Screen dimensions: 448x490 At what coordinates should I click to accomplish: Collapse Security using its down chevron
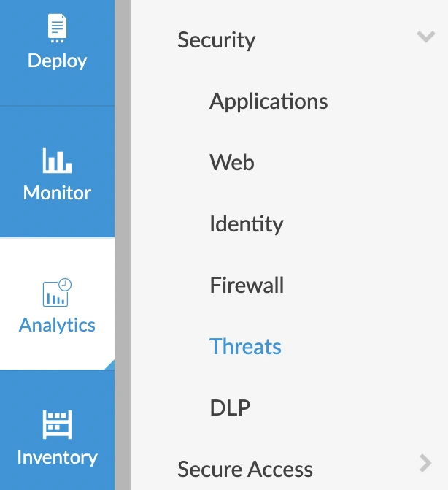tap(425, 37)
